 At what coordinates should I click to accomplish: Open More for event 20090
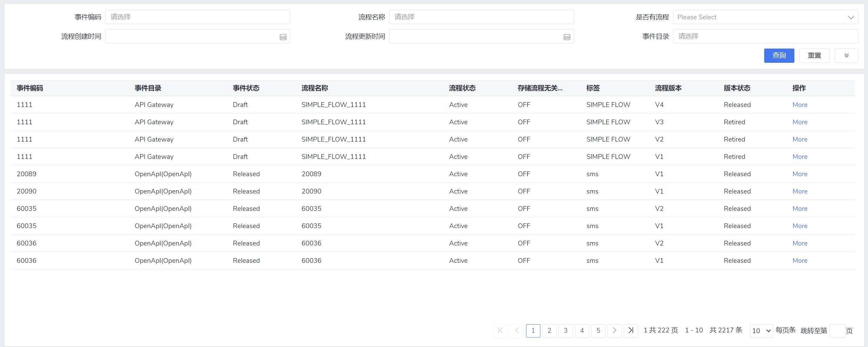pos(800,191)
